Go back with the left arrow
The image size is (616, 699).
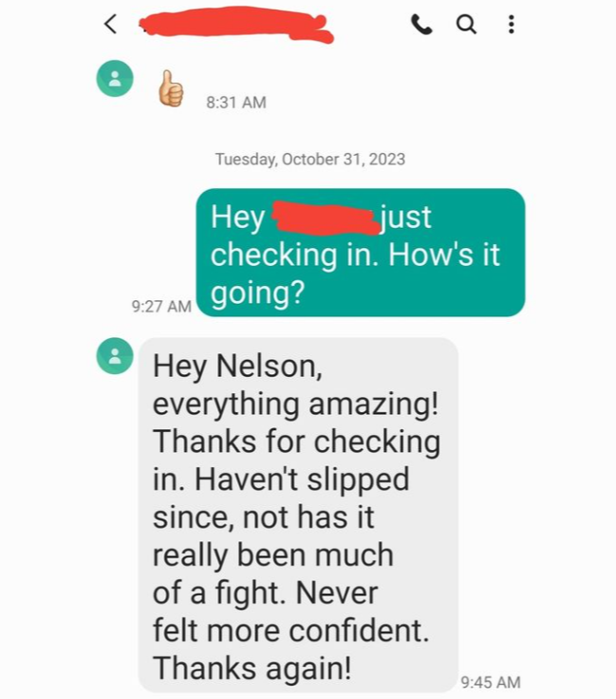(110, 24)
